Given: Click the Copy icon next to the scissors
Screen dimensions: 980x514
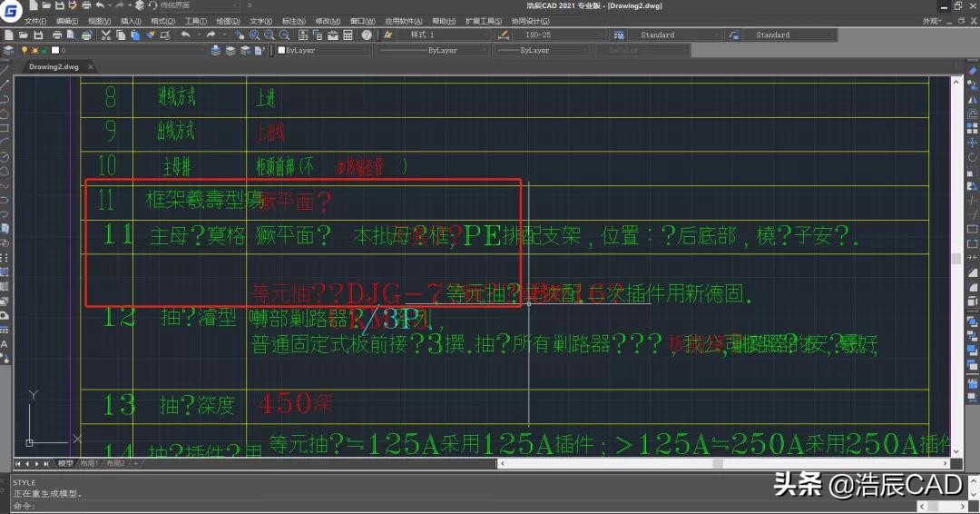Looking at the screenshot, I should tap(121, 35).
